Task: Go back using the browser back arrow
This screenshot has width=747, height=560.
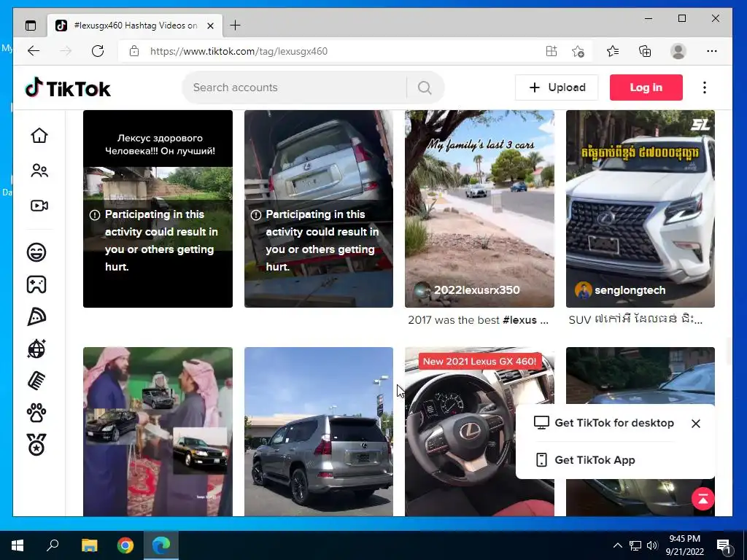Action: tap(34, 51)
